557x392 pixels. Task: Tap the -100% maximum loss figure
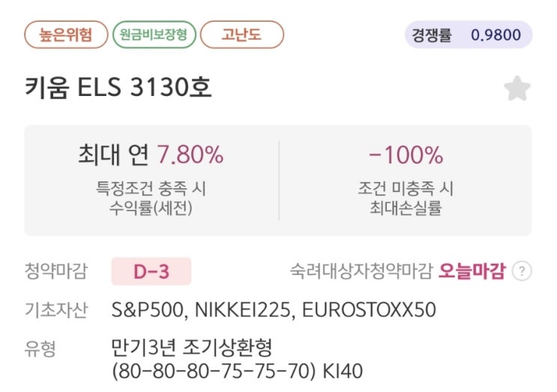pyautogui.click(x=406, y=155)
